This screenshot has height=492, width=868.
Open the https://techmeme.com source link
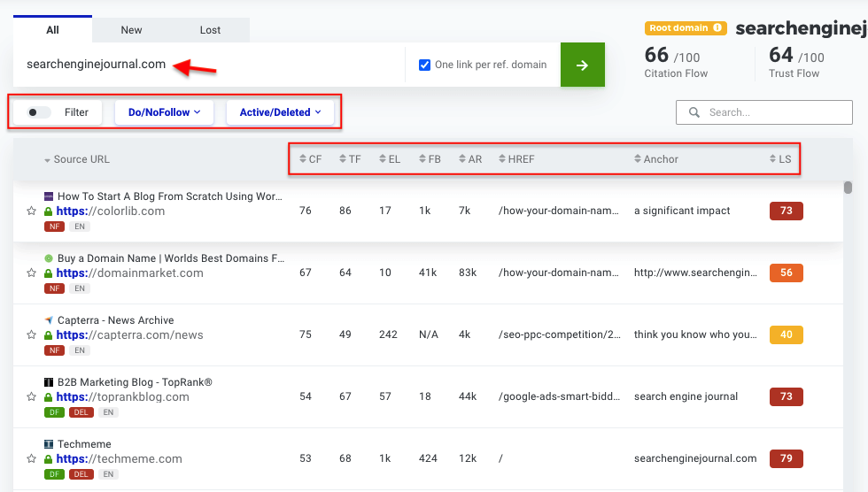(119, 459)
